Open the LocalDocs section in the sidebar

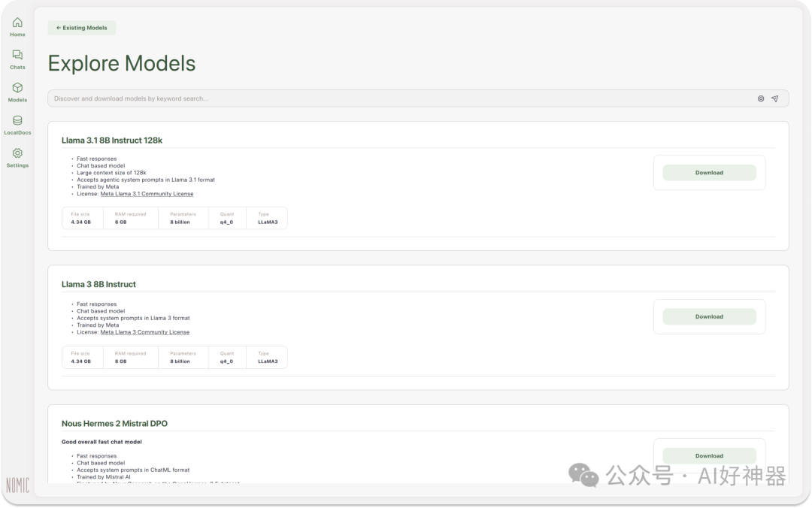click(17, 125)
